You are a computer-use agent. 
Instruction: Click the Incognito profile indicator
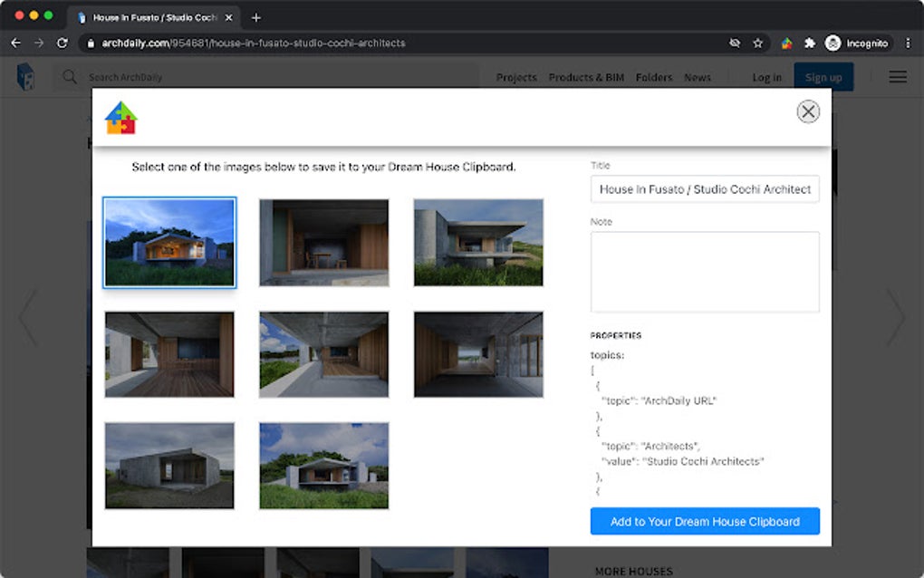pos(858,43)
